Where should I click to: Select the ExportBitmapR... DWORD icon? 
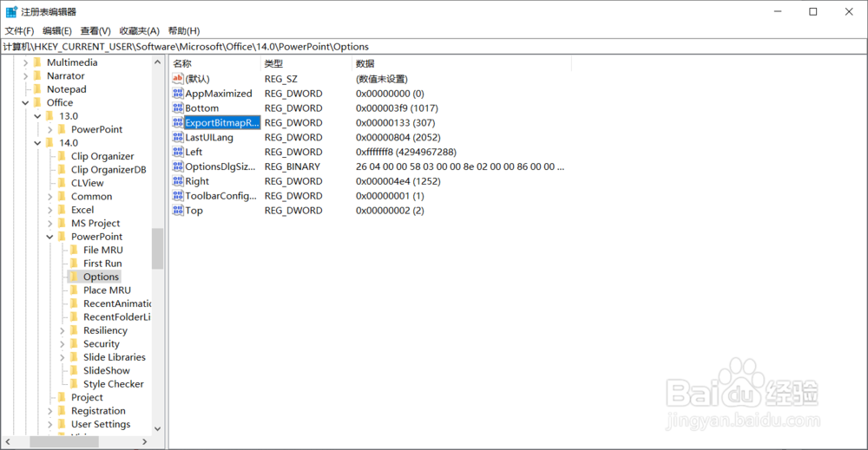point(178,123)
